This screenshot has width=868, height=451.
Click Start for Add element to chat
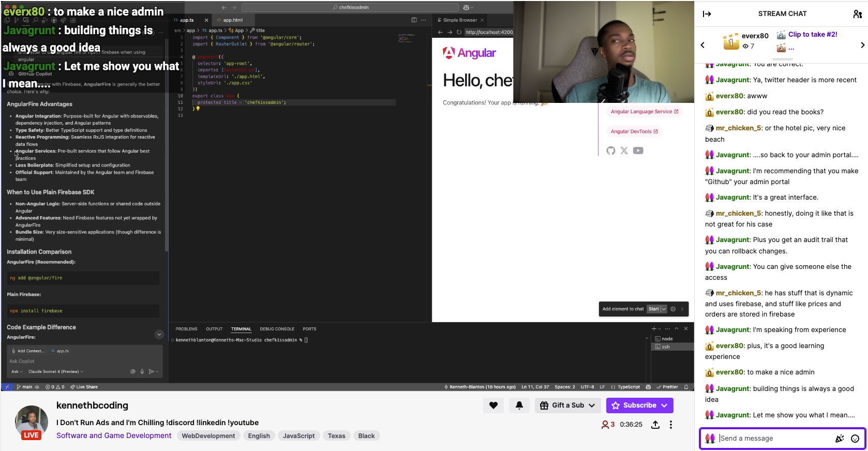[x=654, y=309]
